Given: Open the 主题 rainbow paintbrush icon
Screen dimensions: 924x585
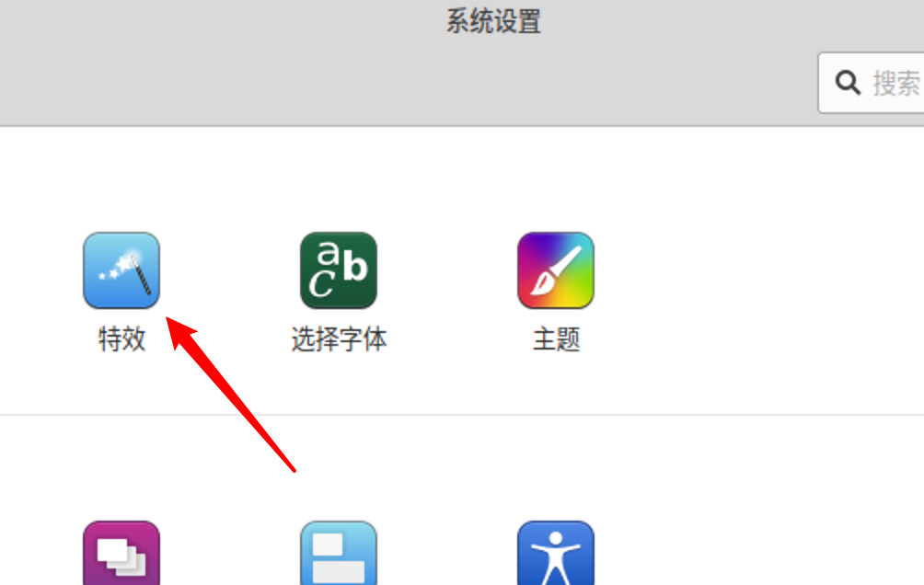Looking at the screenshot, I should [x=556, y=270].
